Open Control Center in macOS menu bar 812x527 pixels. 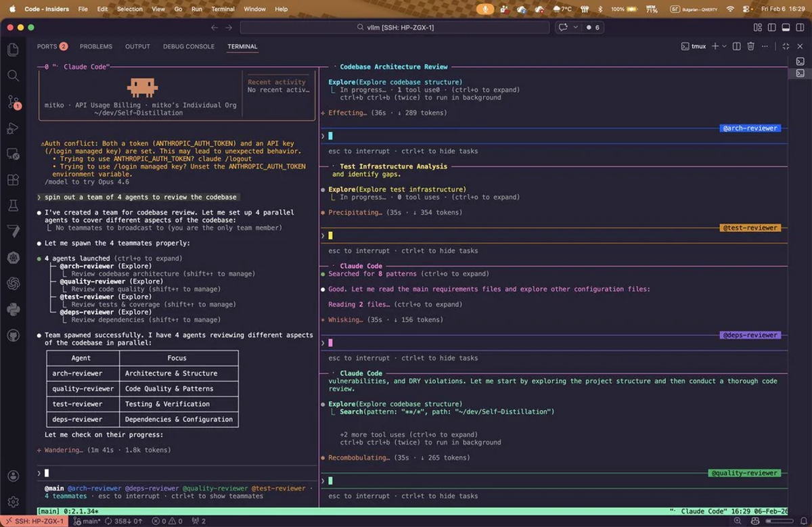(746, 9)
